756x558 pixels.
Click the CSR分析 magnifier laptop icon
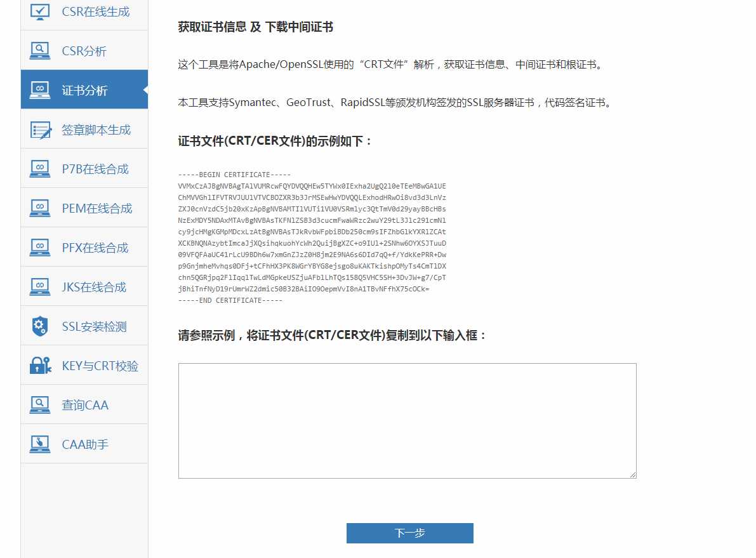[39, 51]
